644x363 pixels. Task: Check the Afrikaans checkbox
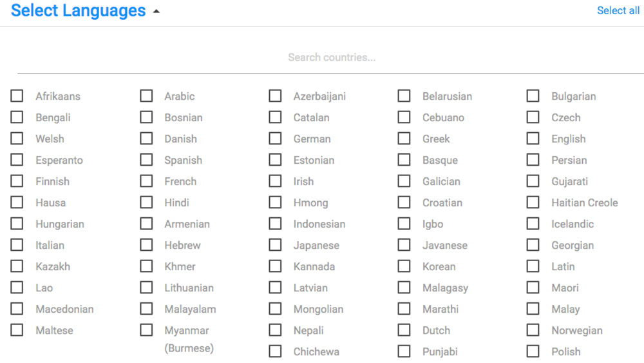(17, 96)
